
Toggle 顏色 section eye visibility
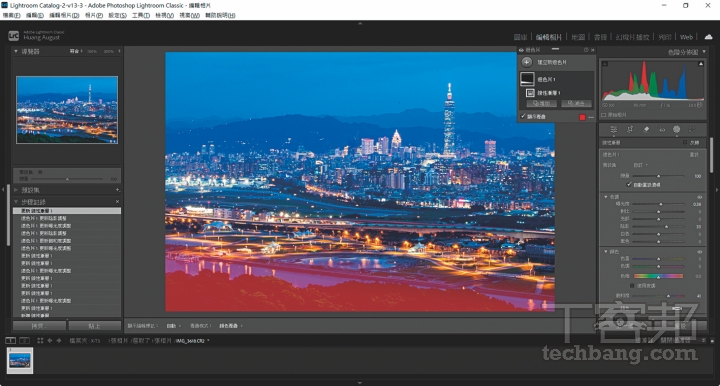click(700, 252)
